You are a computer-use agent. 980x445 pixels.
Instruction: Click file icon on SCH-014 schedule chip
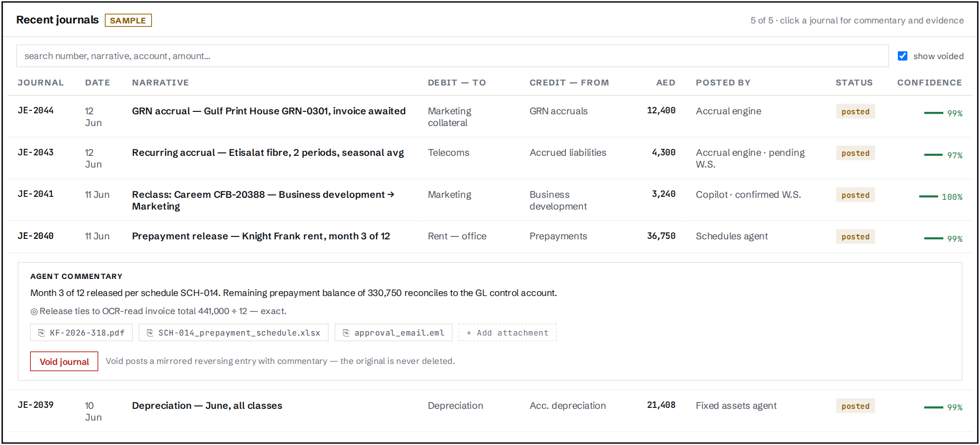click(x=150, y=333)
